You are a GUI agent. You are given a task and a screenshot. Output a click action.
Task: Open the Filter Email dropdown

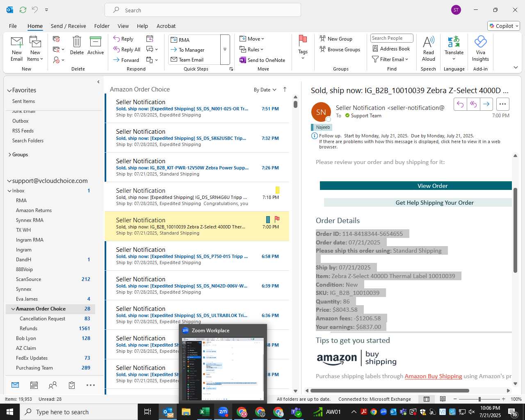pyautogui.click(x=390, y=59)
